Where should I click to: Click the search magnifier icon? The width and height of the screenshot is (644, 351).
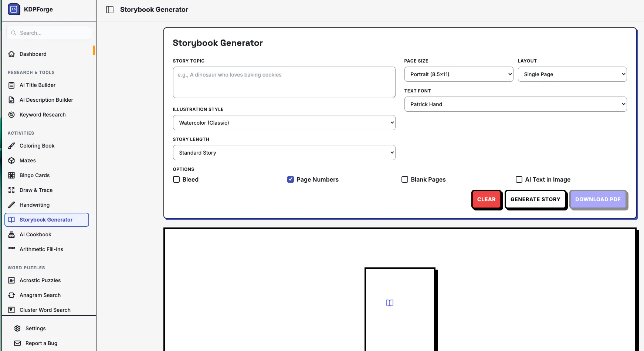(14, 33)
